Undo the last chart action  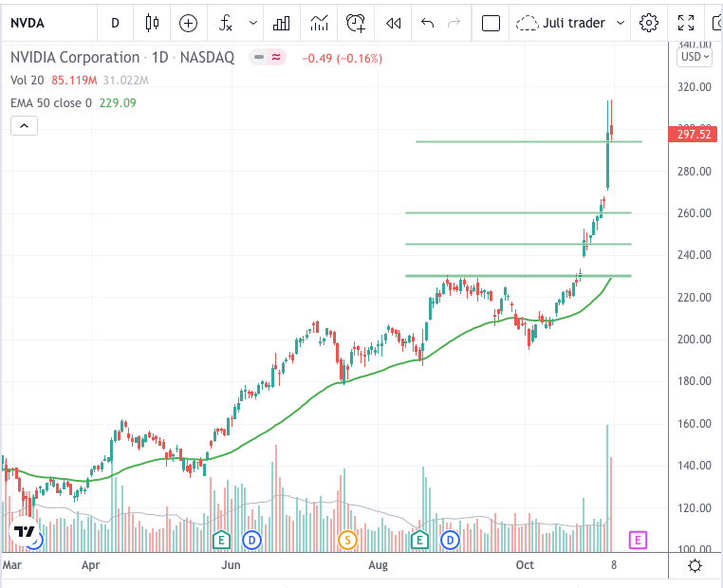click(x=427, y=23)
